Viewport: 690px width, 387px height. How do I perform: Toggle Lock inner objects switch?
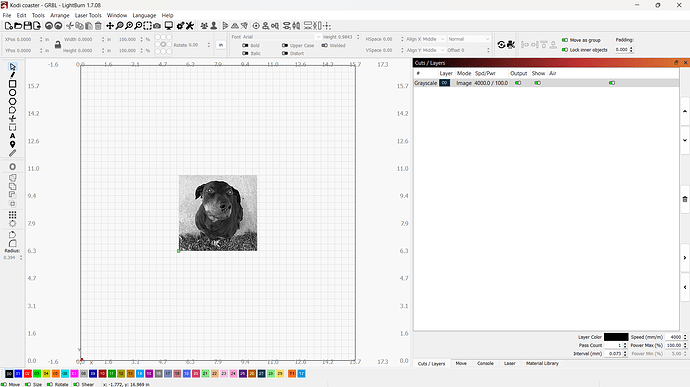coord(565,50)
